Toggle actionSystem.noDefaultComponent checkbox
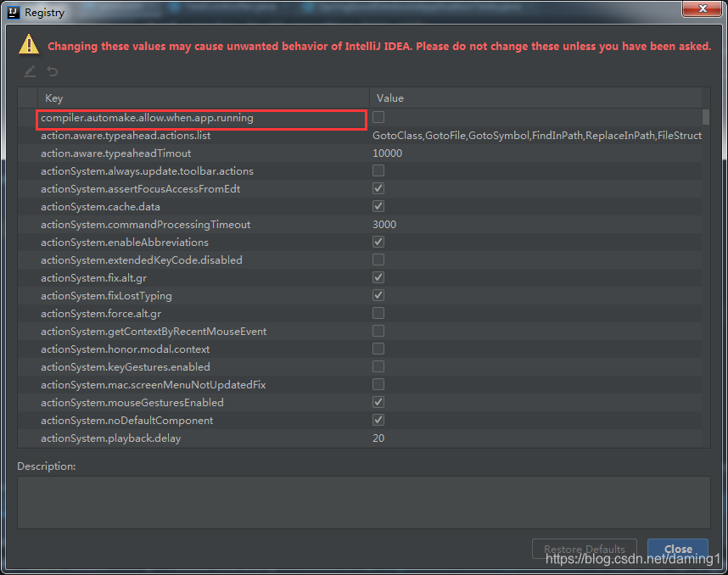The height and width of the screenshot is (575, 728). tap(378, 420)
